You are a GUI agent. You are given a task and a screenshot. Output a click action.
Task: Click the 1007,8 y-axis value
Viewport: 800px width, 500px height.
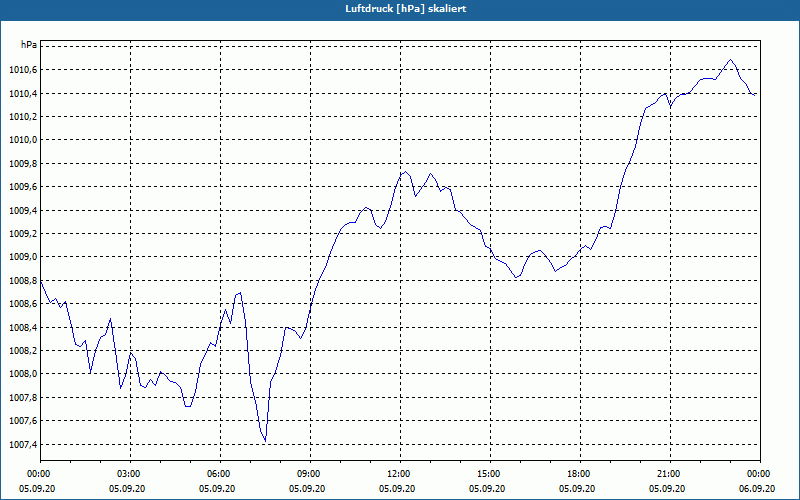pyautogui.click(x=23, y=397)
